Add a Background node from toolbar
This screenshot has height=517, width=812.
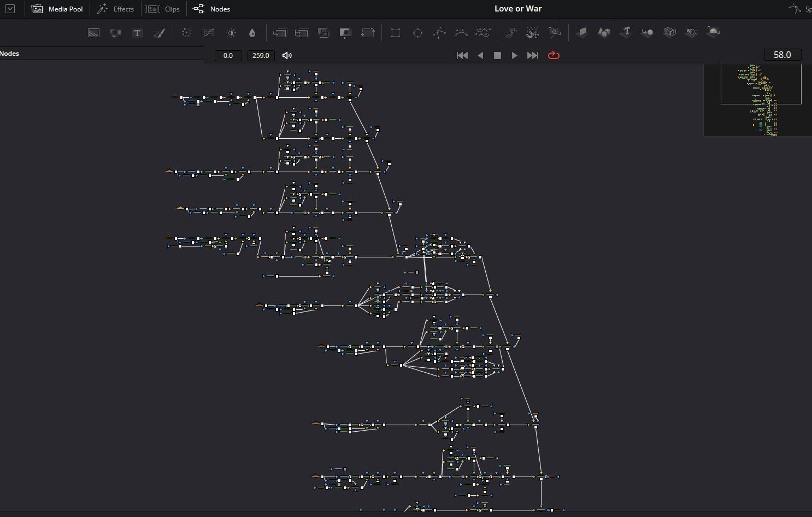pos(93,33)
